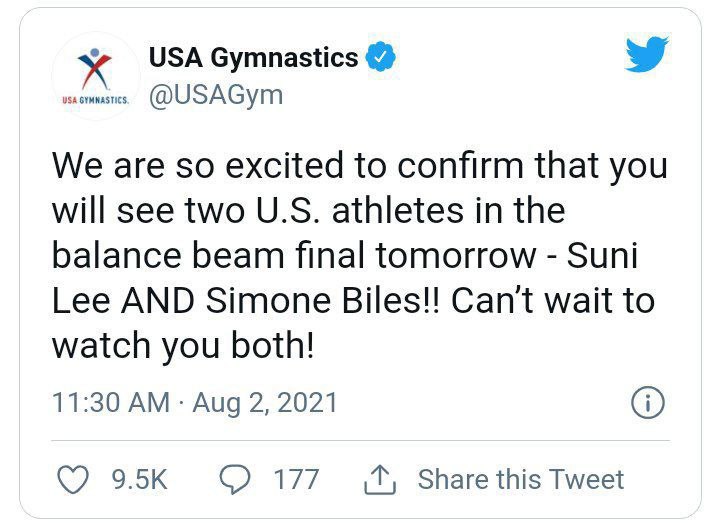Open the tweet info circle icon
The image size is (720, 523).
point(648,403)
